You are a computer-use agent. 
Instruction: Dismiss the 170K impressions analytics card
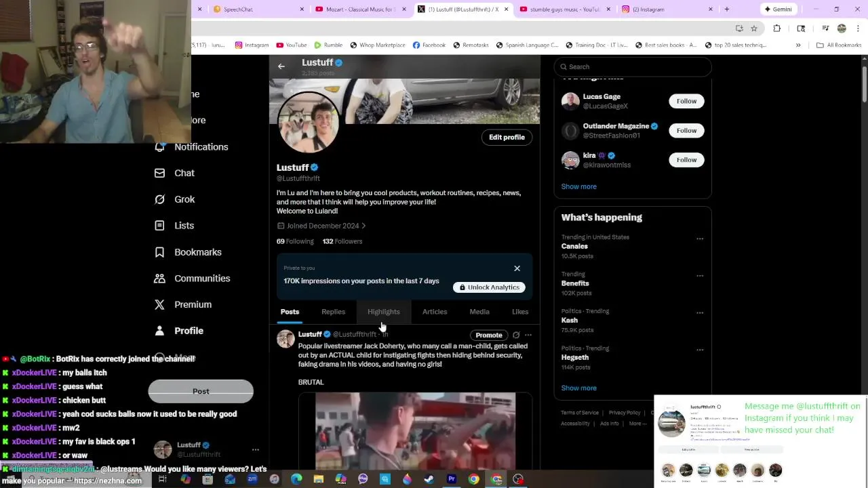tap(517, 268)
